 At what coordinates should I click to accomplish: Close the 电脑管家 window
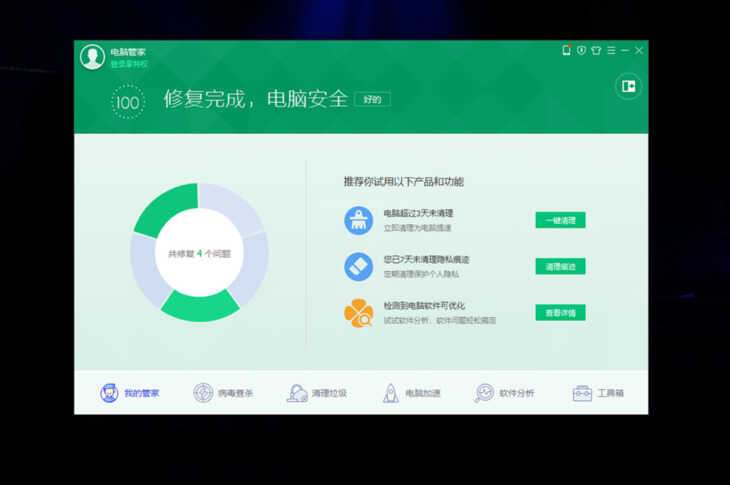[639, 50]
